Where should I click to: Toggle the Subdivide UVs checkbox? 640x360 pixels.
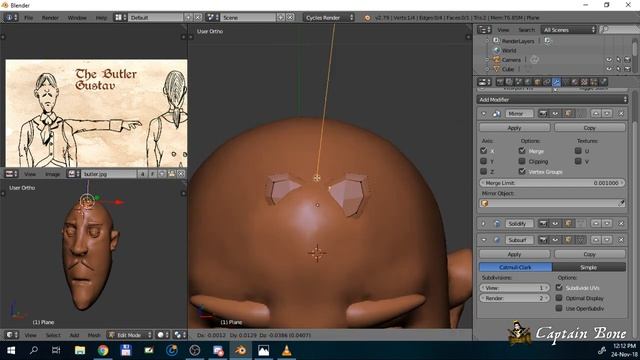[x=559, y=287]
